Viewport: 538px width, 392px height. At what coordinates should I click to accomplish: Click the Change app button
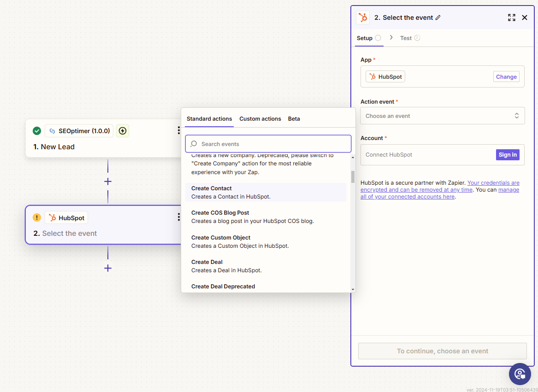(506, 77)
